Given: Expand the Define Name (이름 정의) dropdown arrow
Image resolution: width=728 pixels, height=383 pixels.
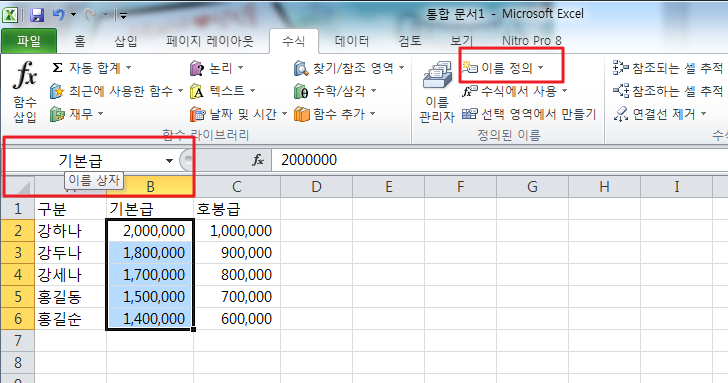Looking at the screenshot, I should 540,68.
